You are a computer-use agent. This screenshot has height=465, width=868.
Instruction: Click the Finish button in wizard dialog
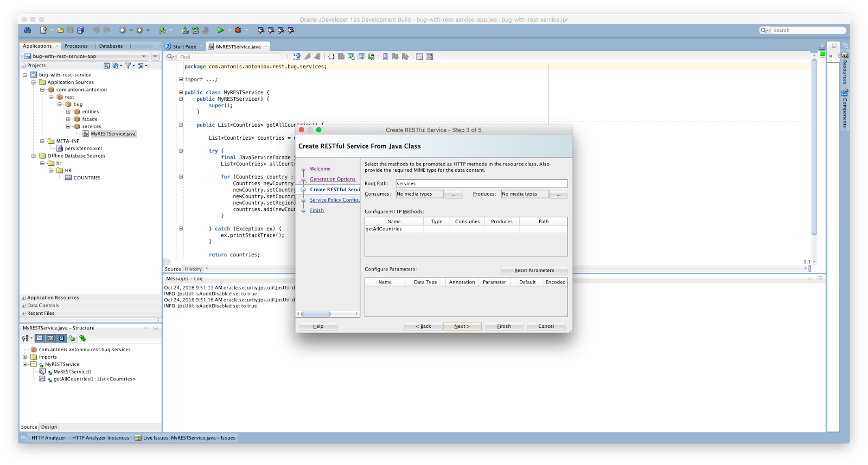pos(504,326)
